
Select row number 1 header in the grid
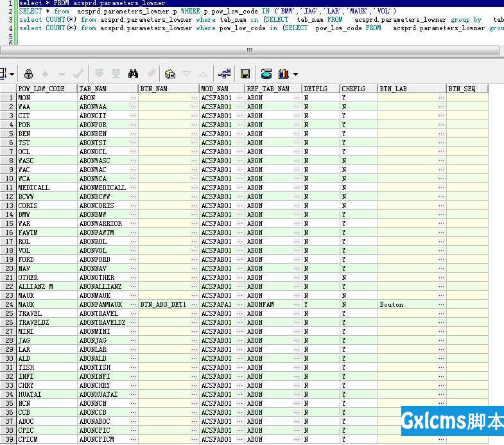tap(8, 98)
